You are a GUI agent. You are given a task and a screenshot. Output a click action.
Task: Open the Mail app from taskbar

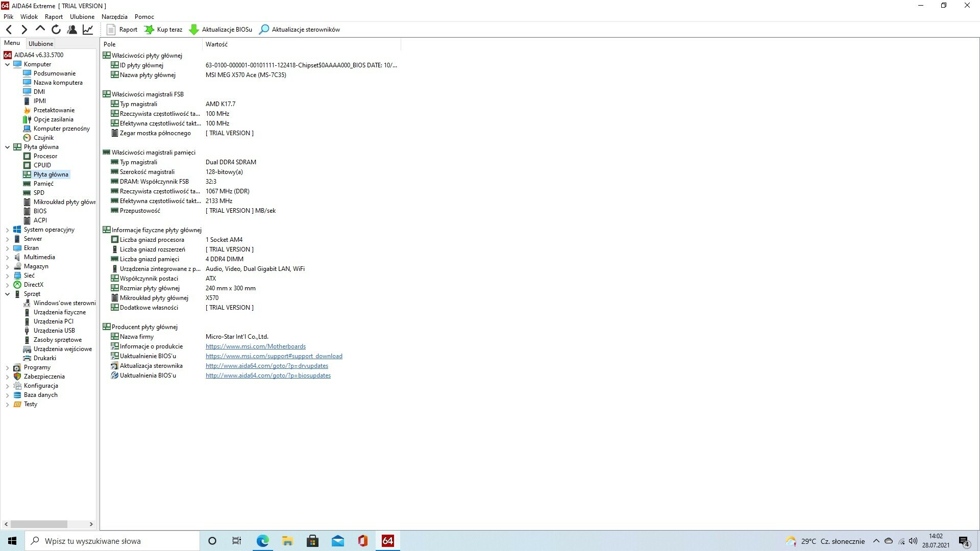[x=337, y=541]
